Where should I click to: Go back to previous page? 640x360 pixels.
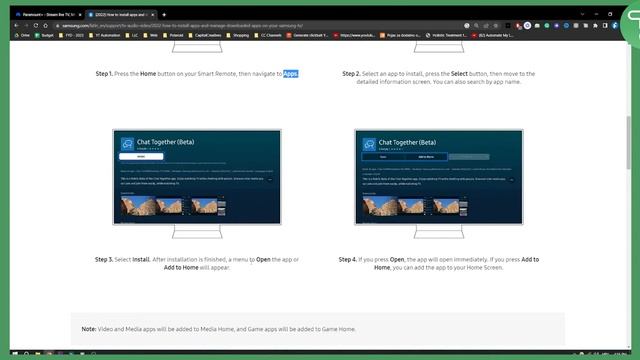click(x=16, y=25)
